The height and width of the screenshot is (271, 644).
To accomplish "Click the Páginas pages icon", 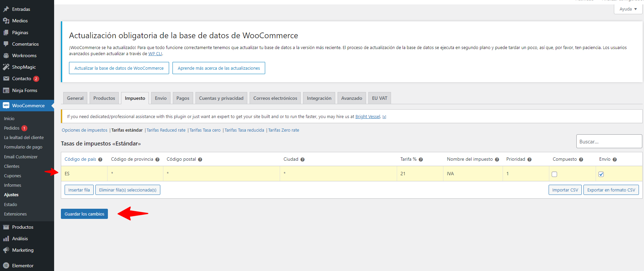I will tap(6, 32).
